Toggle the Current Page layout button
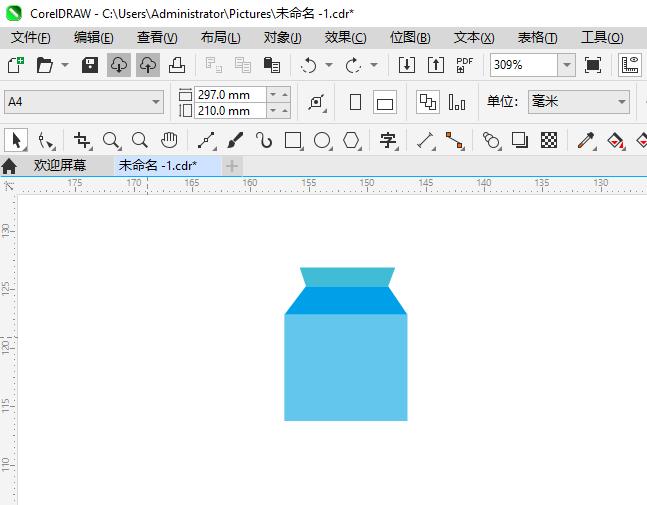The width and height of the screenshot is (647, 505). click(457, 102)
